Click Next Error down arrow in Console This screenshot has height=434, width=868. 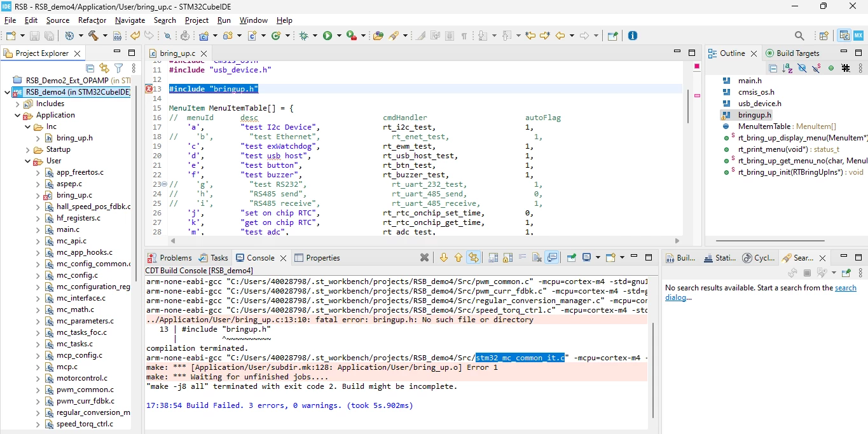click(x=444, y=257)
